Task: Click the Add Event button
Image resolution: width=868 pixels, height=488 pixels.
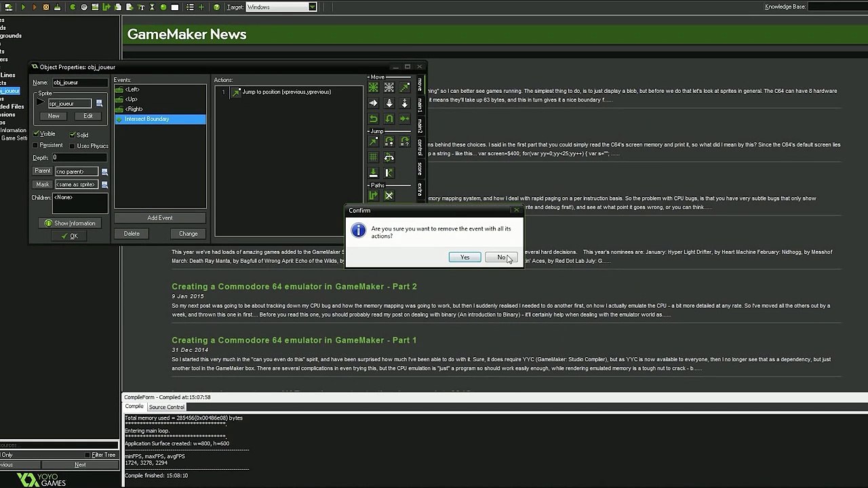Action: 160,218
